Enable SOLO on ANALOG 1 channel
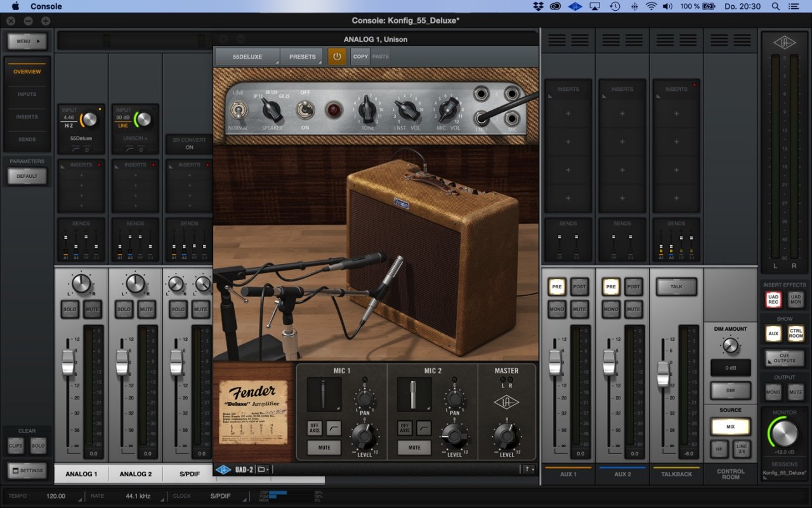812x508 pixels. tap(70, 309)
